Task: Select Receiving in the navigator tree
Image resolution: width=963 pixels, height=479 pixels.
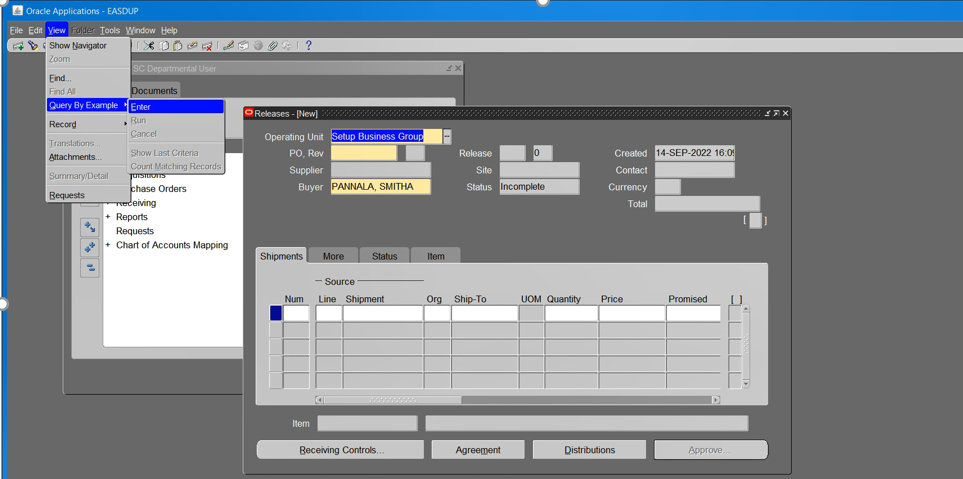Action: click(x=136, y=203)
